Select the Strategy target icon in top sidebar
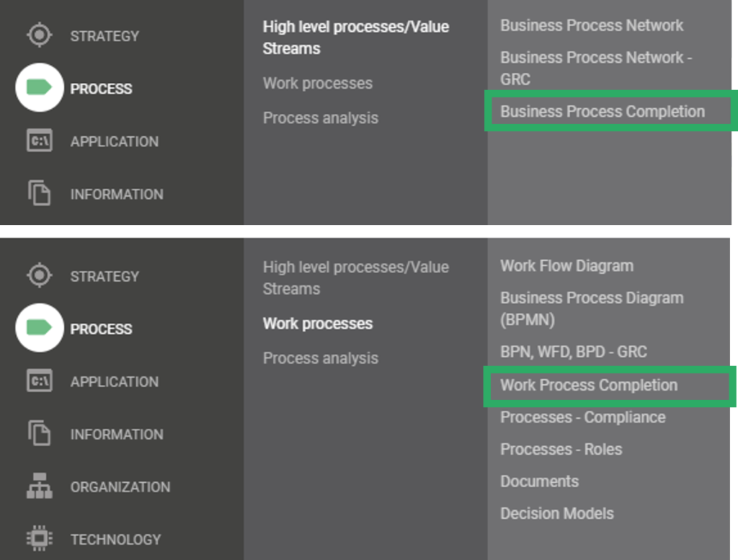 38,35
